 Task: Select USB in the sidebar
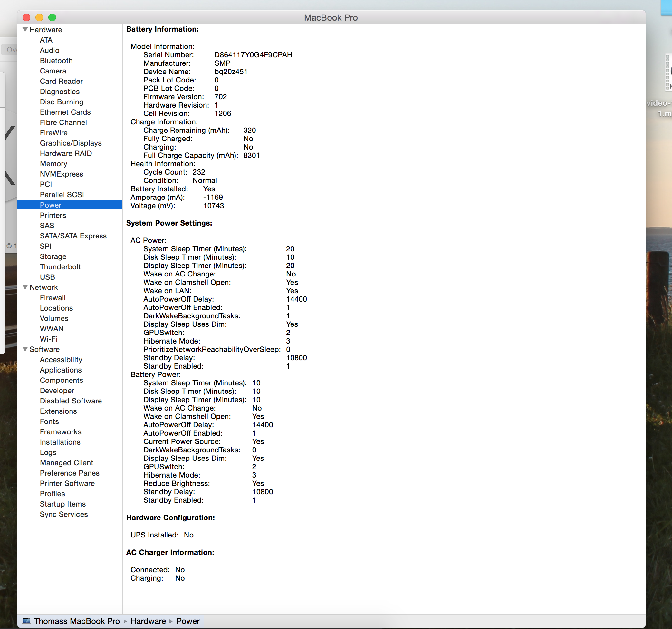[47, 277]
